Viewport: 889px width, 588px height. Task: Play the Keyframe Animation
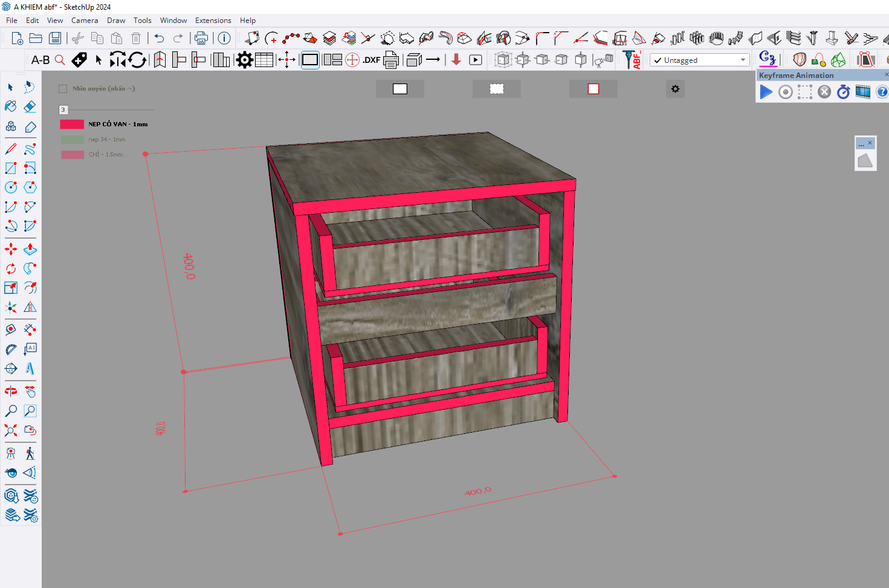766,92
